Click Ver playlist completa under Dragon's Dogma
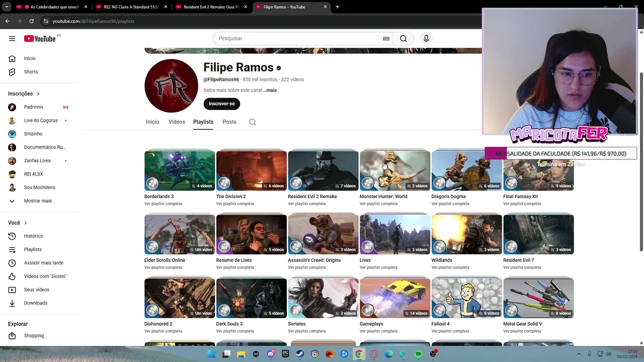Screen dimensions: 644x362 tap(450, 204)
